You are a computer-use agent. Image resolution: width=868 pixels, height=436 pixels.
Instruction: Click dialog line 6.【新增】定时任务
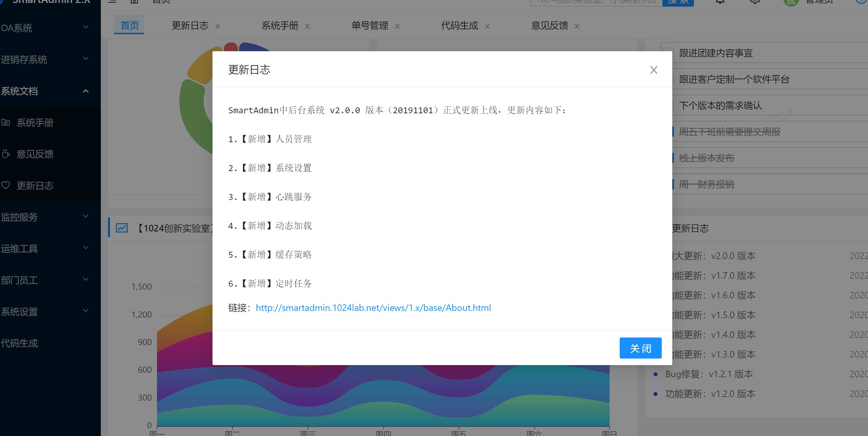coord(270,283)
